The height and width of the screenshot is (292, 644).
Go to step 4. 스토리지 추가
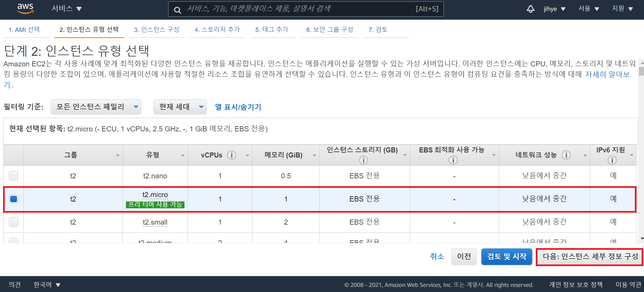tap(217, 30)
